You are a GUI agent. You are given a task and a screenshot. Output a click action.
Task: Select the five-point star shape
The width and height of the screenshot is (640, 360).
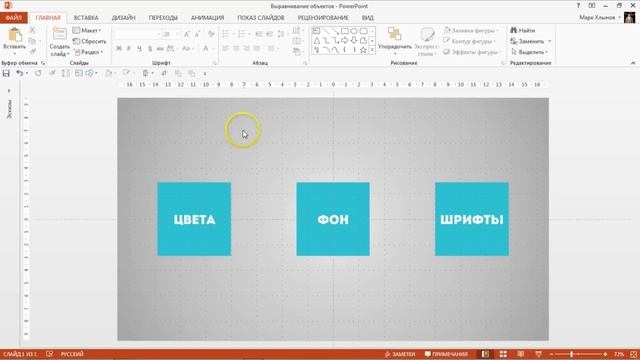pyautogui.click(x=363, y=50)
